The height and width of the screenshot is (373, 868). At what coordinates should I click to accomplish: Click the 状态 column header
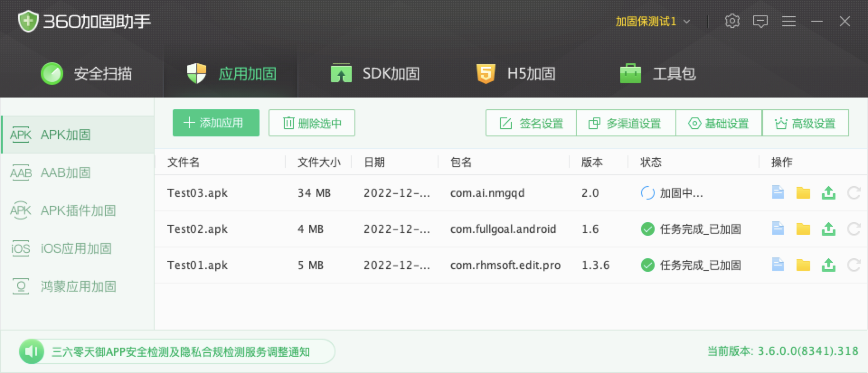[651, 162]
